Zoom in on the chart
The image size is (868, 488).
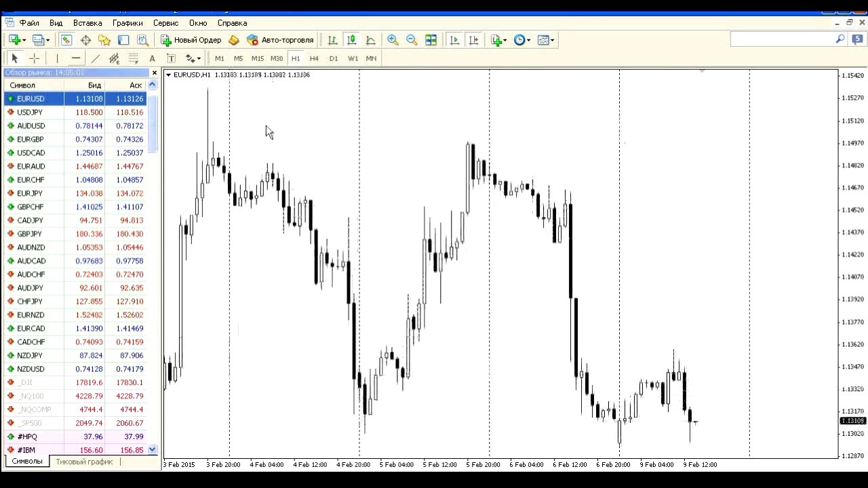393,40
